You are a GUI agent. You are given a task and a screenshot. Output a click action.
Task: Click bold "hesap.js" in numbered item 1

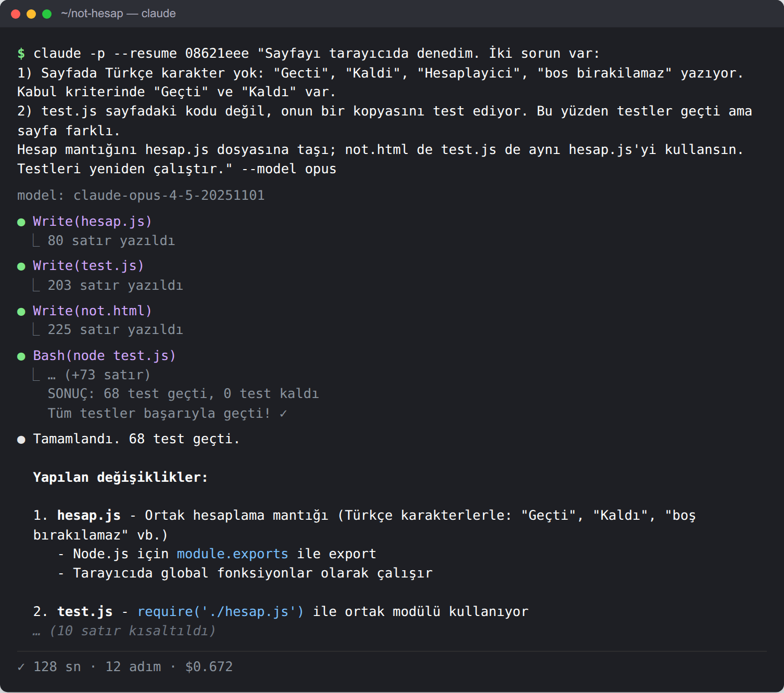pos(89,516)
